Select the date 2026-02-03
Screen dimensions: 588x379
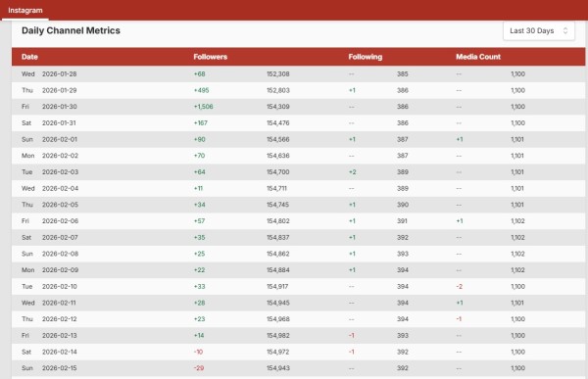tap(60, 172)
